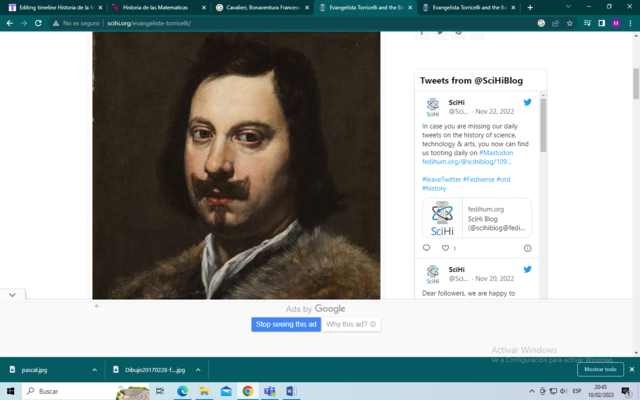Switch to 'Historia de las Matematicas' tab
Image resolution: width=640 pixels, height=400 pixels.
(155, 7)
